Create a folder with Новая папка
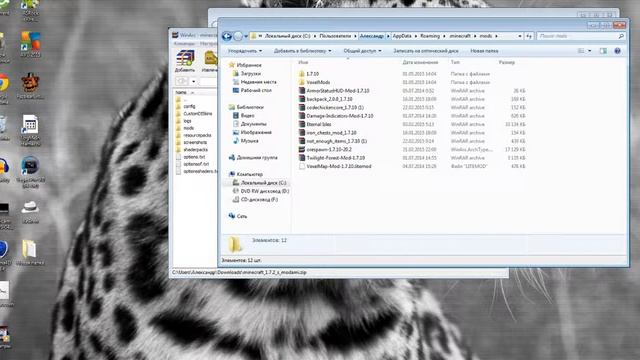Image resolution: width=640 pixels, height=360 pixels. (484, 51)
